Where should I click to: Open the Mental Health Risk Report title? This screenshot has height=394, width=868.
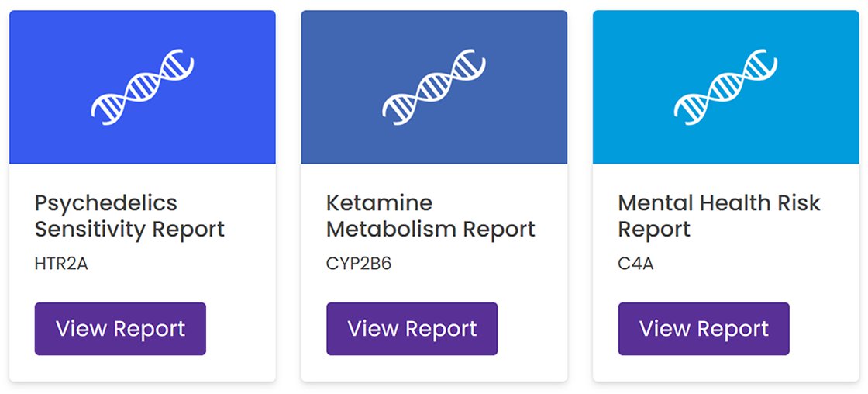pos(718,216)
